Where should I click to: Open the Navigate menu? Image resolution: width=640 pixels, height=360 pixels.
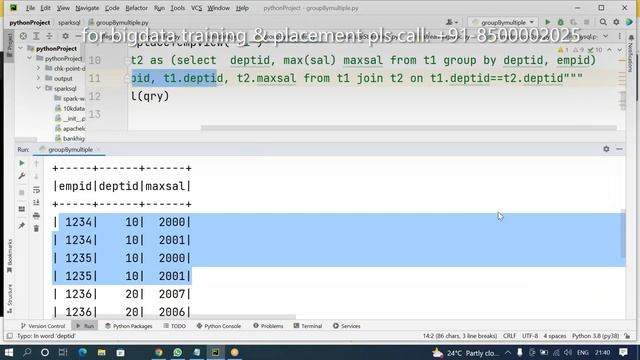pos(87,8)
